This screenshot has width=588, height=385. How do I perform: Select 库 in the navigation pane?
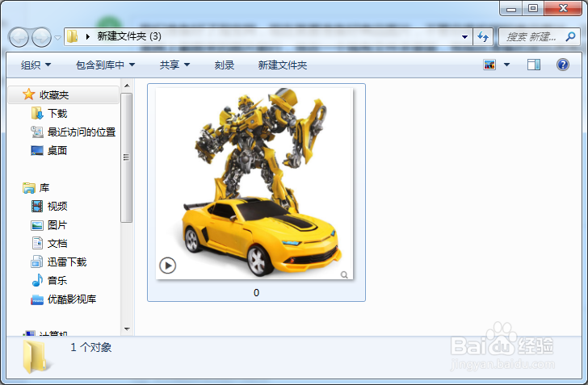pos(44,188)
